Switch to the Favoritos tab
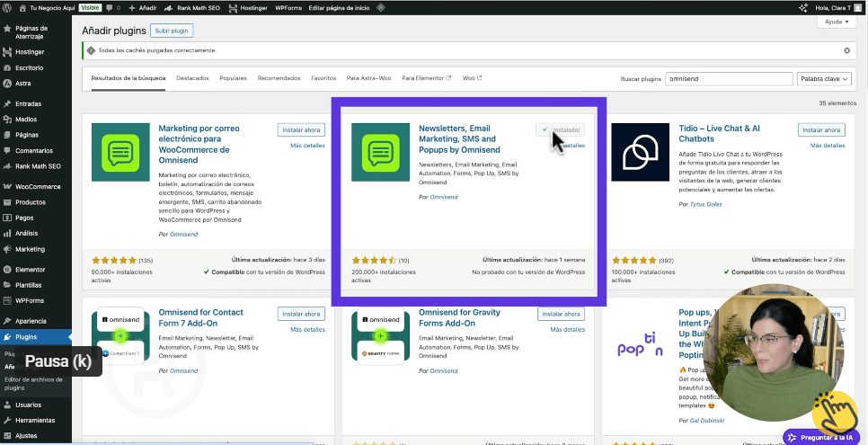This screenshot has width=868, height=445. [323, 78]
